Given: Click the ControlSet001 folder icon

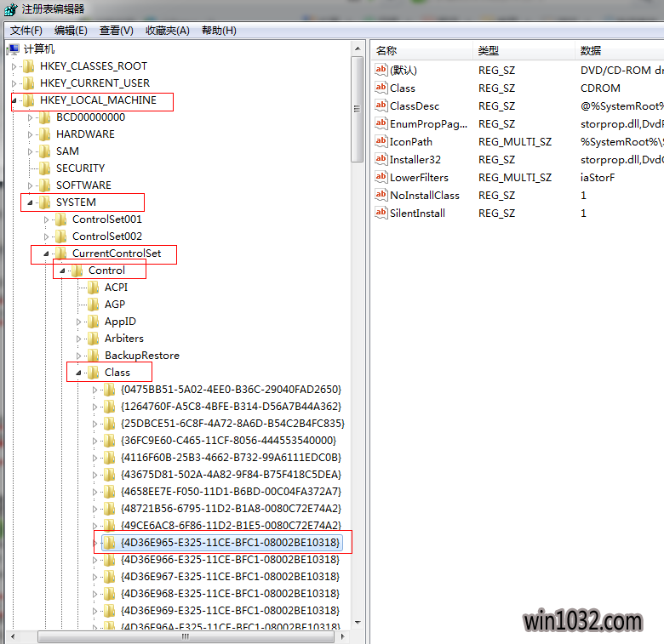Looking at the screenshot, I should (x=61, y=219).
